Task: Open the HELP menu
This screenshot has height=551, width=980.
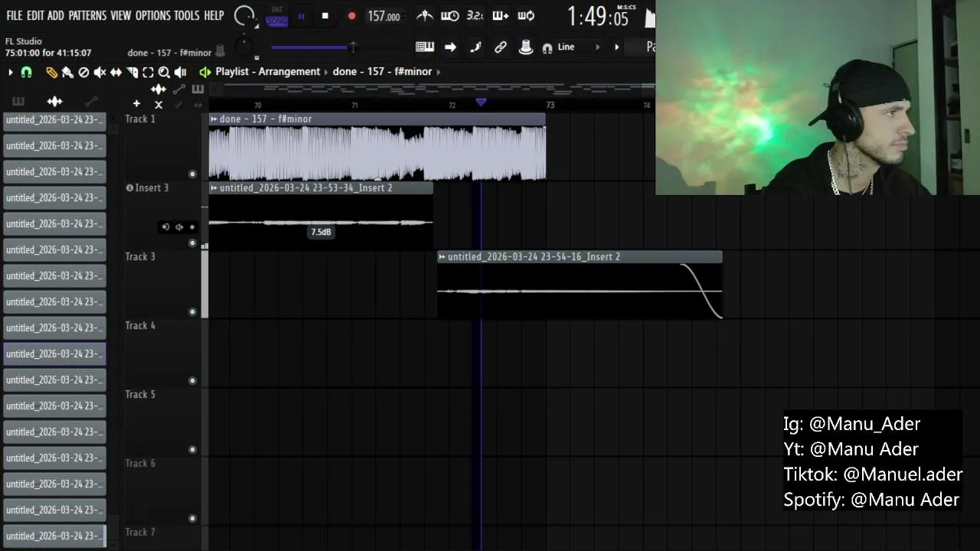Action: coord(214,15)
